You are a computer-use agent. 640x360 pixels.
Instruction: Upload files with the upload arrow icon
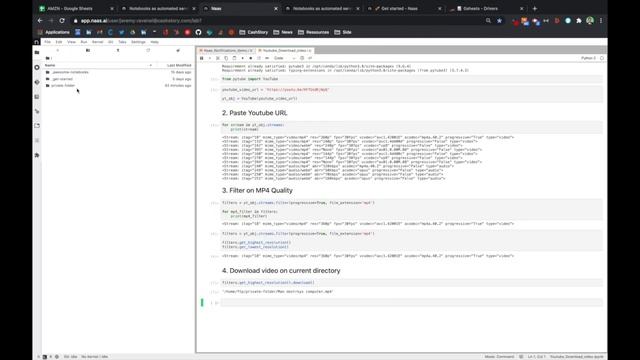click(x=118, y=50)
